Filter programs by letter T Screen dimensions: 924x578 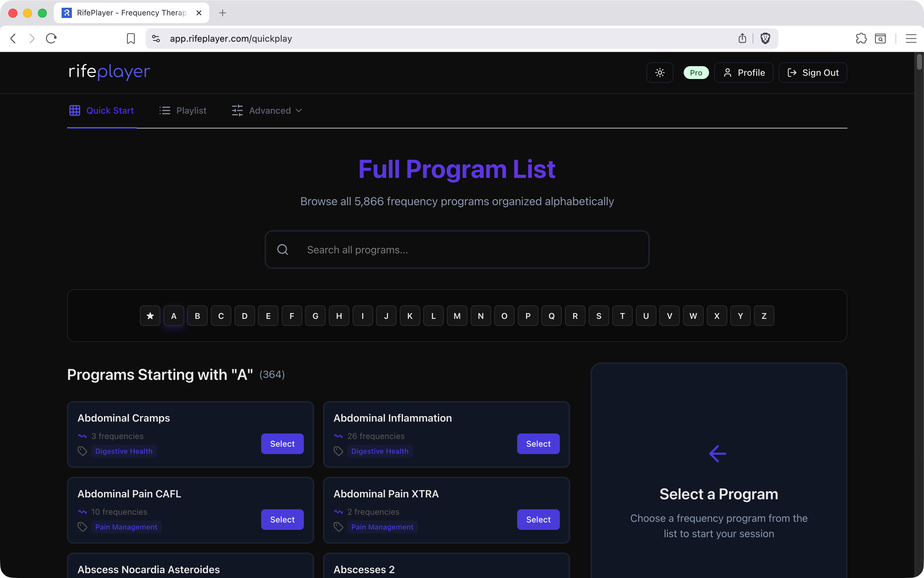coord(622,316)
